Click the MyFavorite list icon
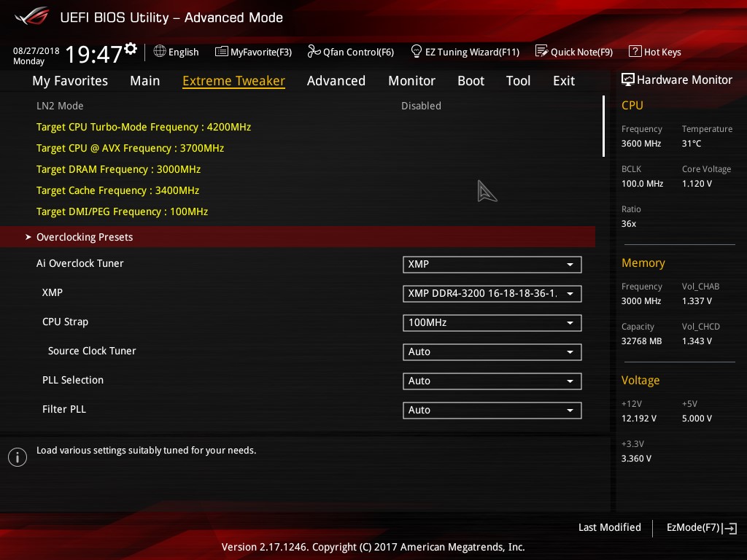This screenshot has width=747, height=560. click(222, 52)
